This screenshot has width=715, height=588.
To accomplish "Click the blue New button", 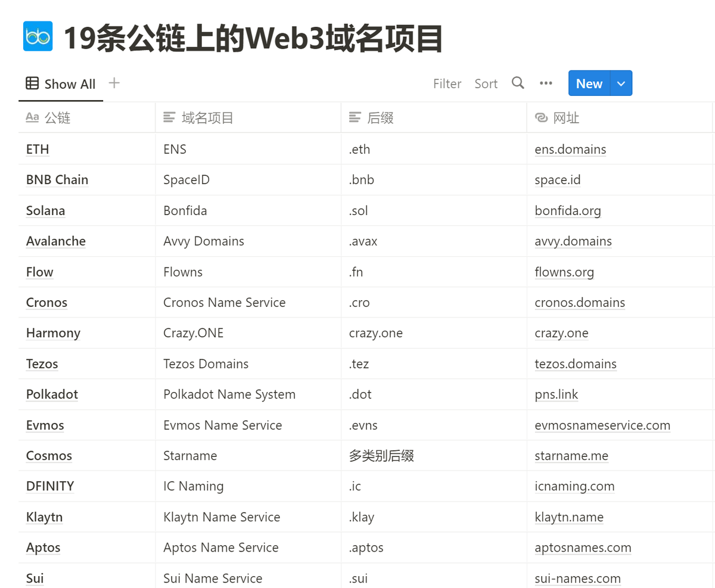I will click(589, 83).
